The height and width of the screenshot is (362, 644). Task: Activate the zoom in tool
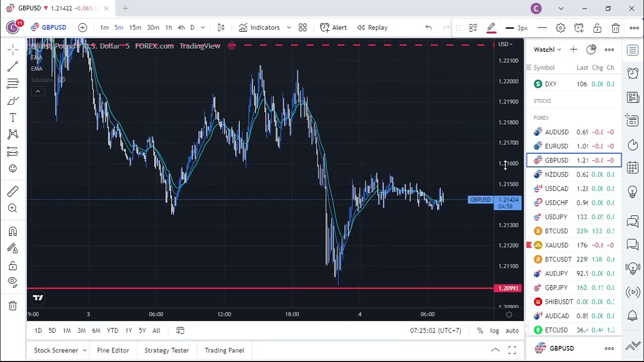point(13,208)
